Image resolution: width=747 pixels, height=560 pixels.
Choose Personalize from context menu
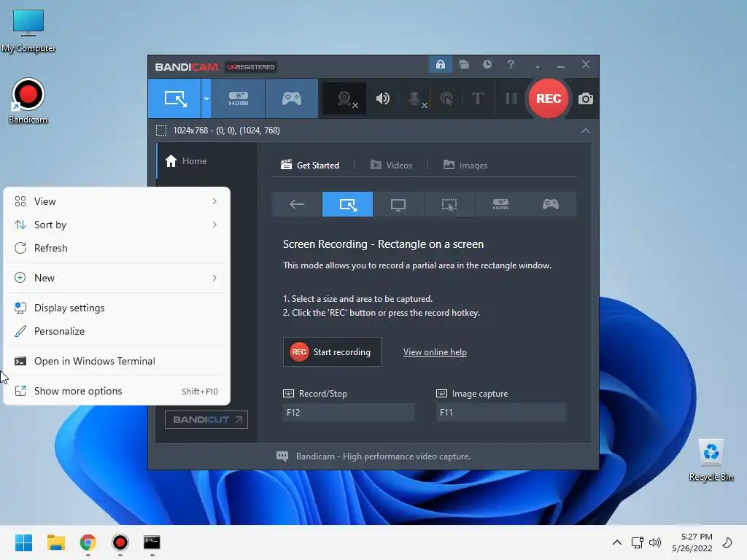point(117,332)
